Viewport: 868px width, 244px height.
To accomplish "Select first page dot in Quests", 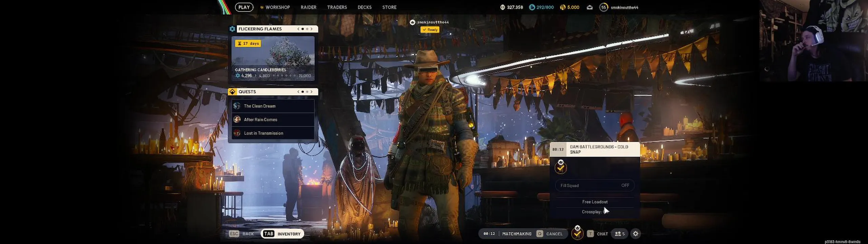I will [x=303, y=91].
